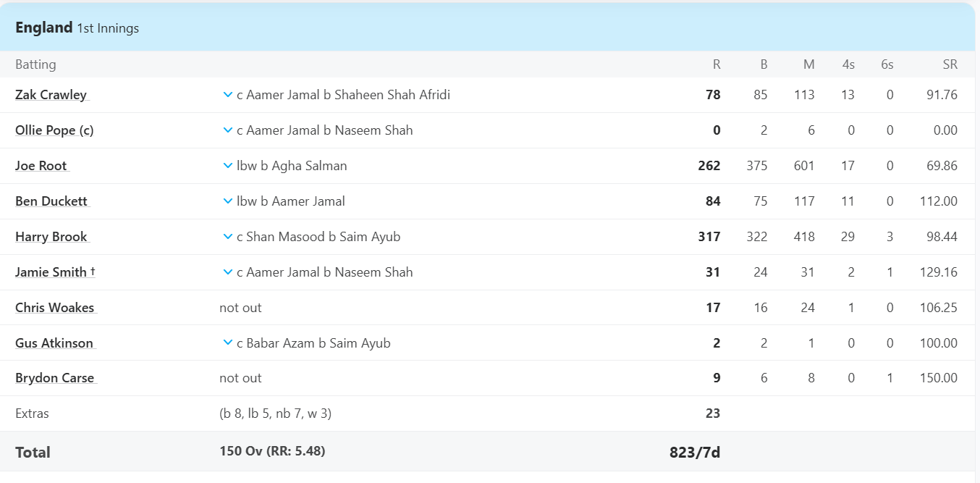Open Gus Atkinson's player profile
This screenshot has height=483, width=980.
[54, 343]
